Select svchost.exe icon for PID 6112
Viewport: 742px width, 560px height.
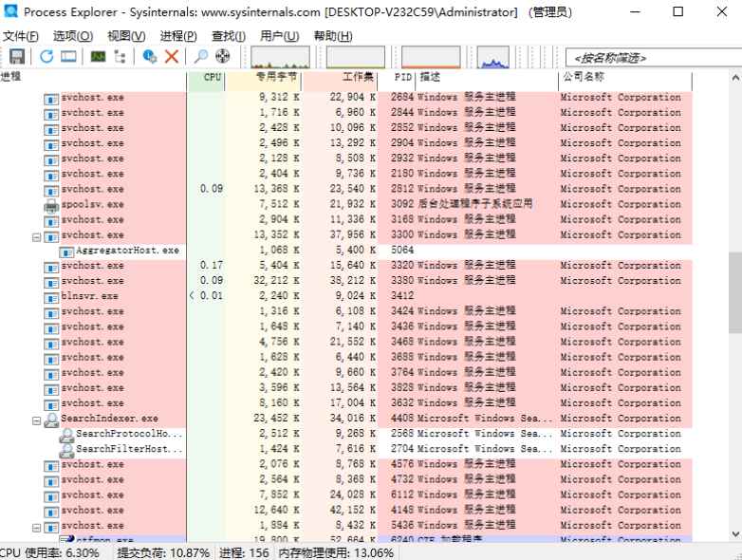pyautogui.click(x=51, y=497)
